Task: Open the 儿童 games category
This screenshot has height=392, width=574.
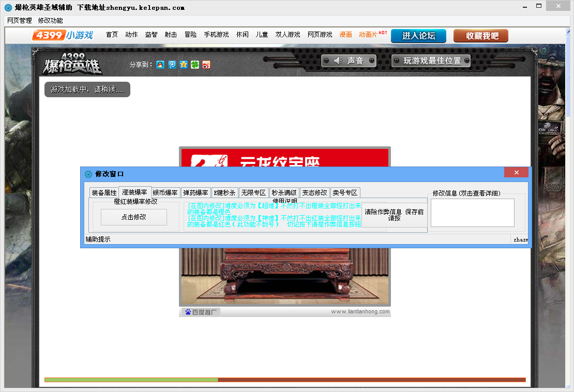Action: (262, 35)
